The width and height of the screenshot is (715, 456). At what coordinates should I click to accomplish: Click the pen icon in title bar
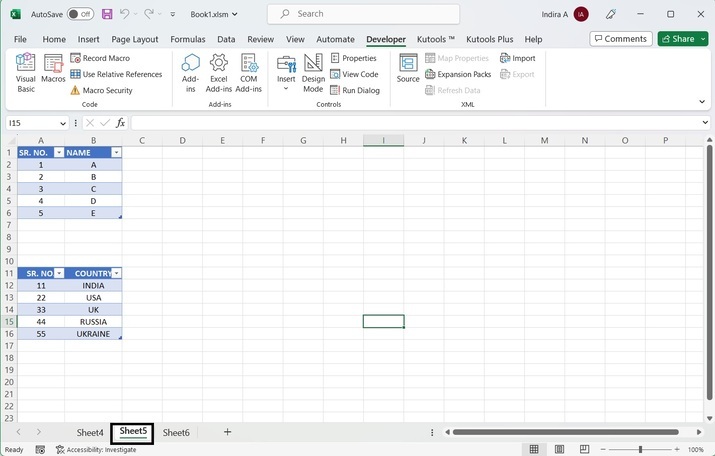[611, 14]
